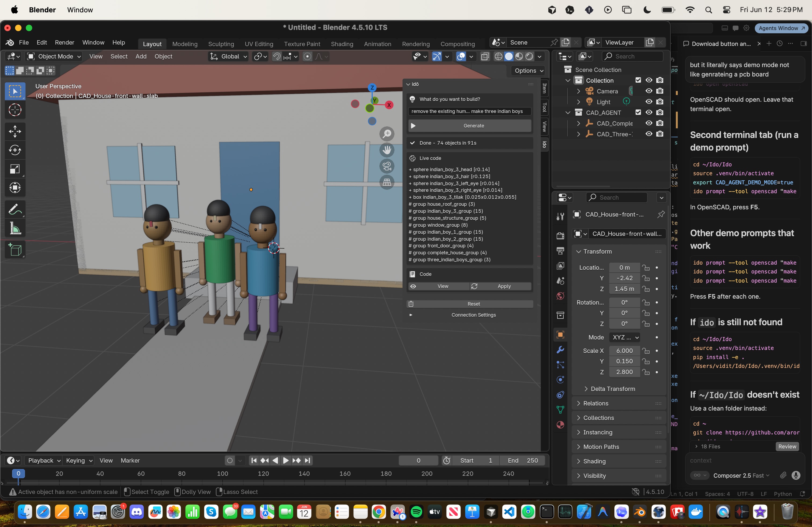Toggle camera view icon in viewport

point(387,166)
